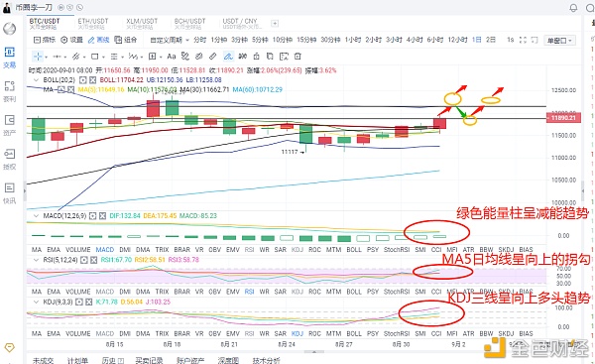The image size is (595, 364).
Task: Open 快讯 news sidebar icon
Action: (10, 193)
